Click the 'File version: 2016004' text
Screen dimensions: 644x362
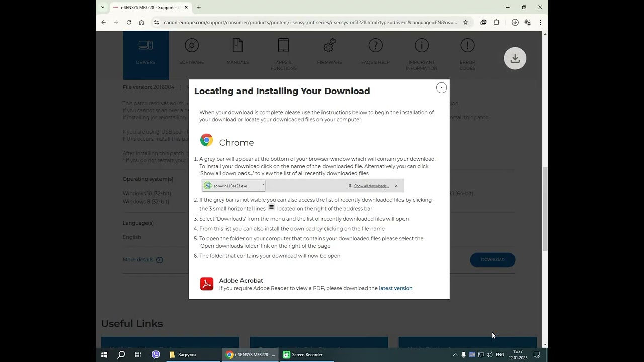point(148,87)
